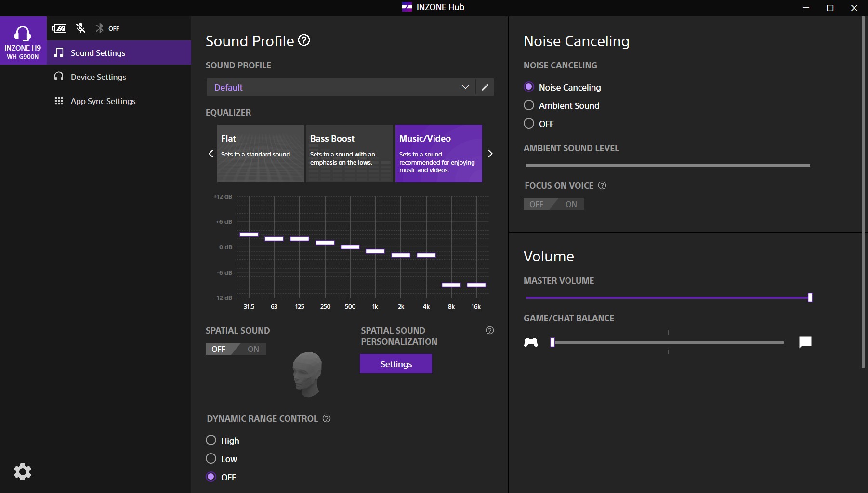Screen dimensions: 868x493
Task: Set Dynamic Range Control to High
Action: click(211, 440)
